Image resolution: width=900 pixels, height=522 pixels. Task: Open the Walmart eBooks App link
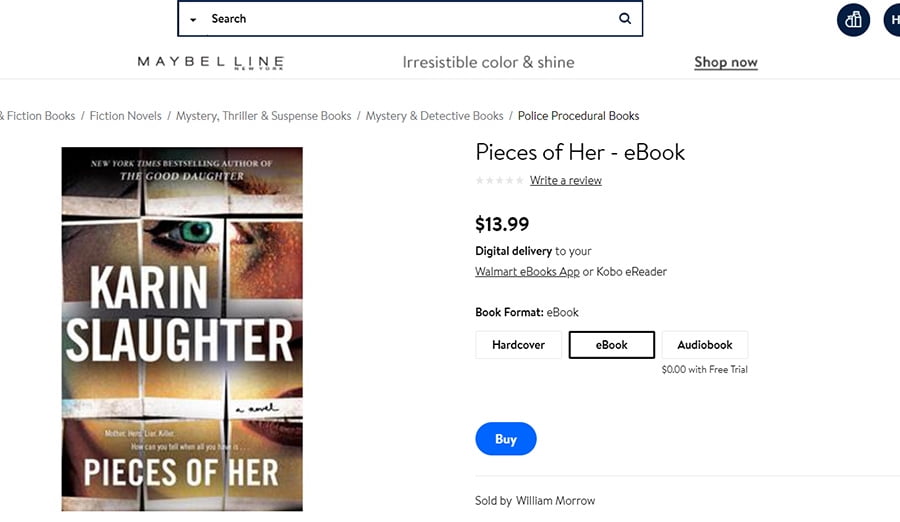(527, 272)
